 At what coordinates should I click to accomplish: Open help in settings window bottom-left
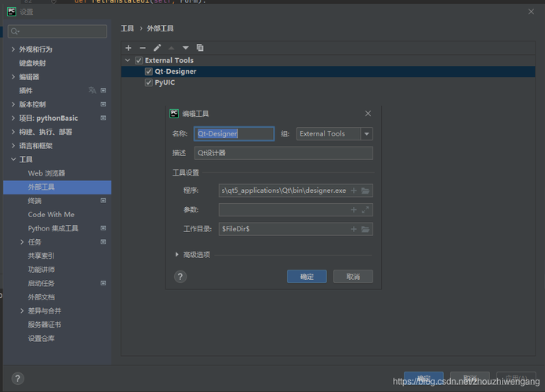coord(18,379)
